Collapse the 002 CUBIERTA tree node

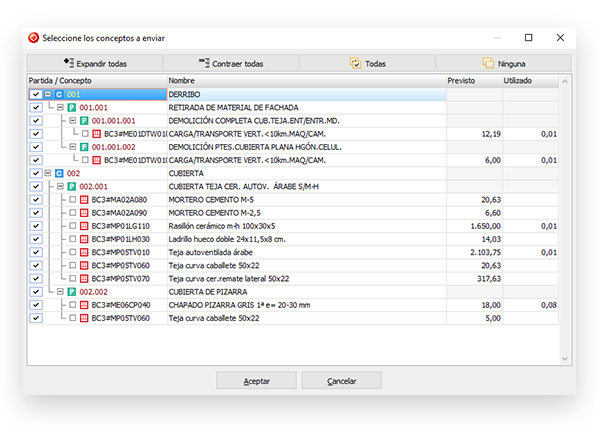47,173
